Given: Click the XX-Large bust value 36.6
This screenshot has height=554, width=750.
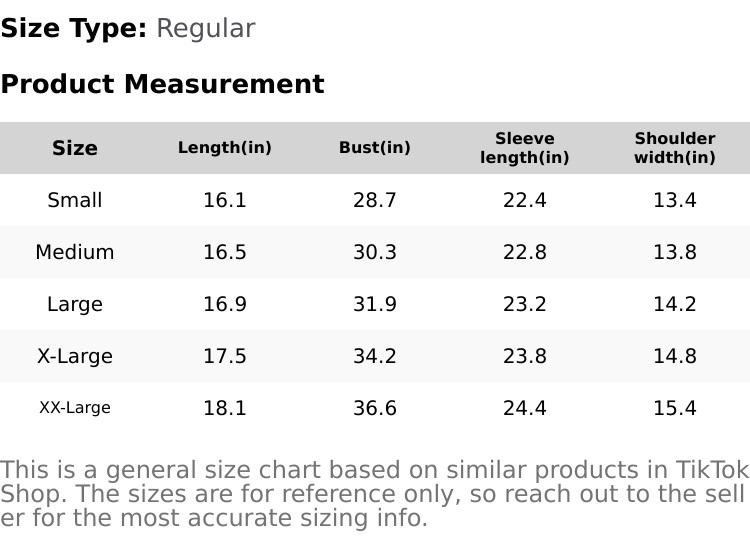Looking at the screenshot, I should pos(375,408).
